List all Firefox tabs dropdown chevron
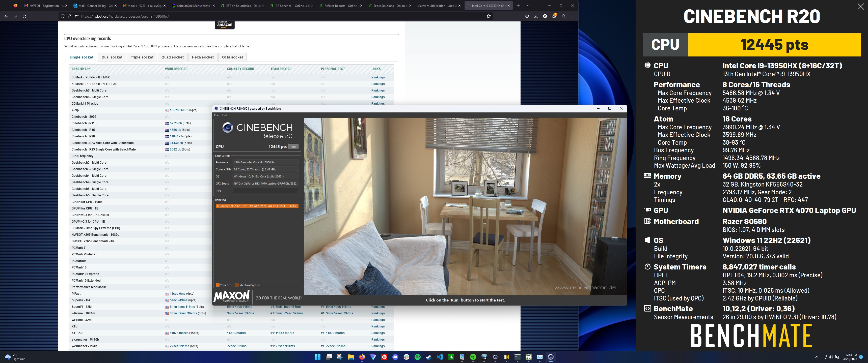 coord(528,6)
